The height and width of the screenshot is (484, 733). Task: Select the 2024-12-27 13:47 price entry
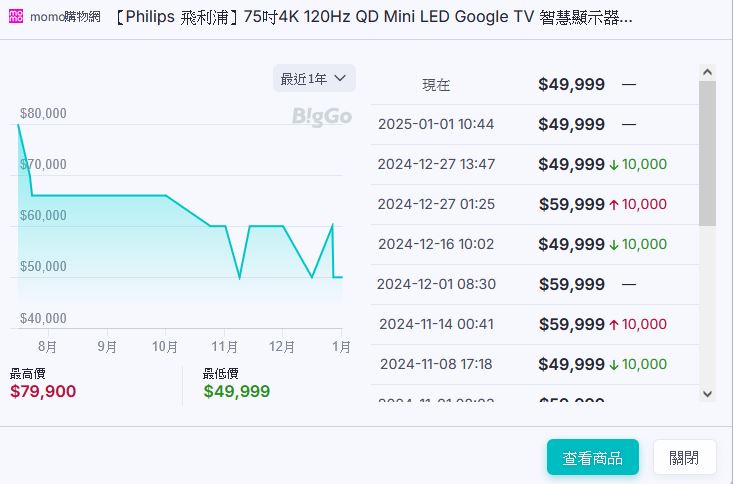534,164
